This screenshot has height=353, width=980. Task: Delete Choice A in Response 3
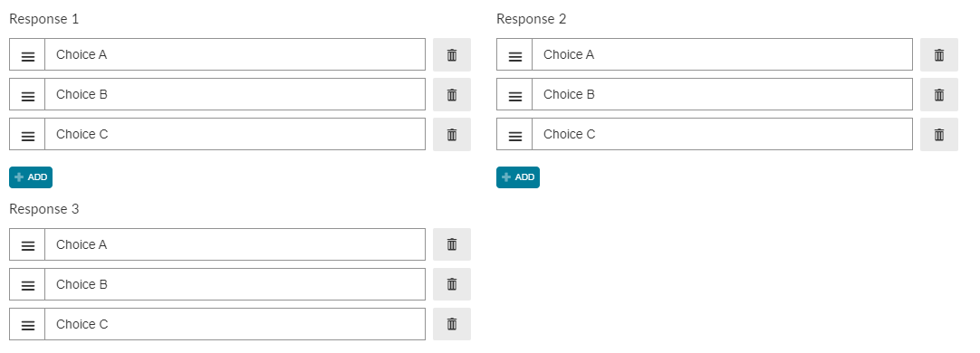coord(452,244)
